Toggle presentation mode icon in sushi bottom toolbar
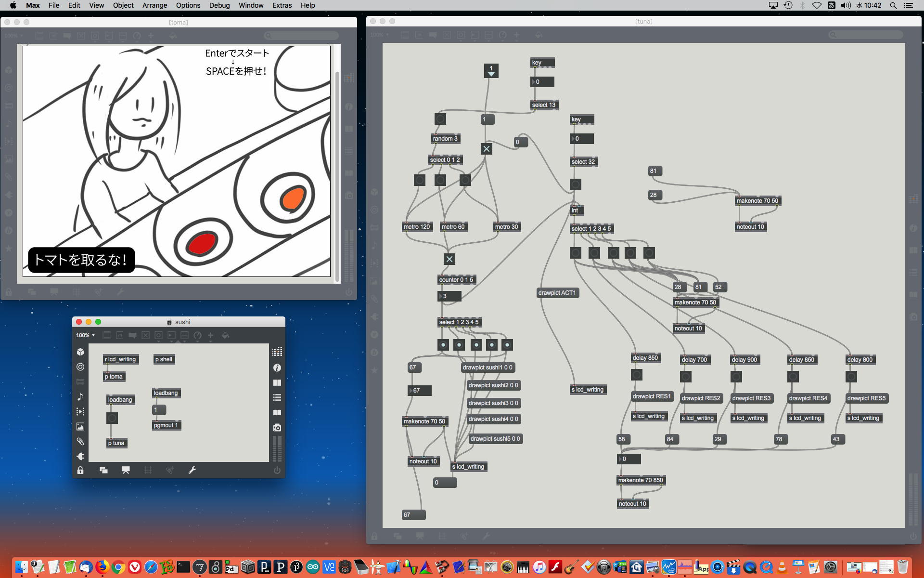This screenshot has width=924, height=578. pos(126,470)
